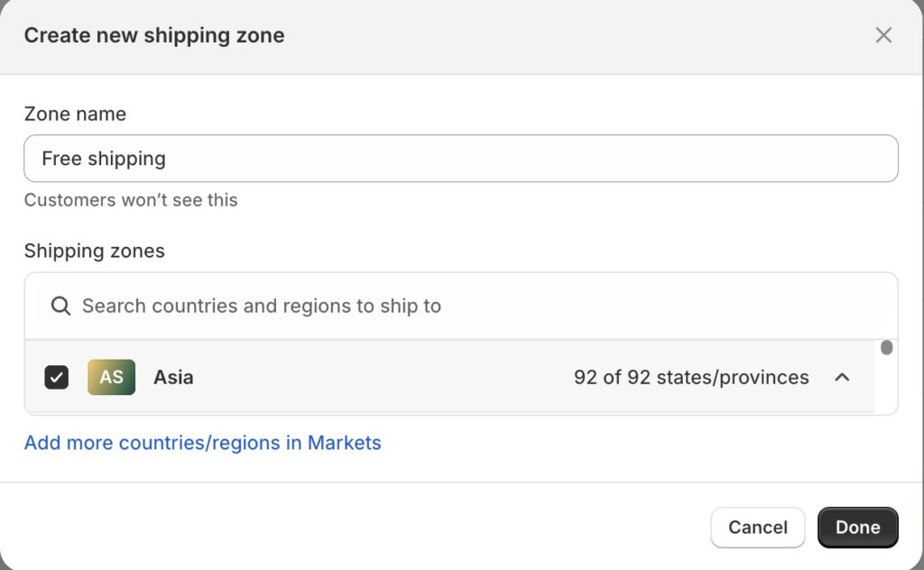Image resolution: width=924 pixels, height=570 pixels.
Task: Select the Free shipping zone name text
Action: click(103, 158)
